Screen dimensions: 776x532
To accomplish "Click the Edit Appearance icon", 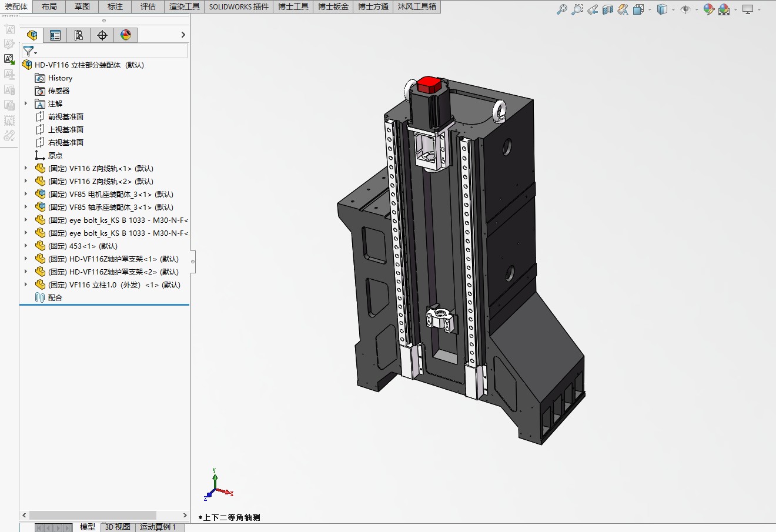I will [x=708, y=9].
